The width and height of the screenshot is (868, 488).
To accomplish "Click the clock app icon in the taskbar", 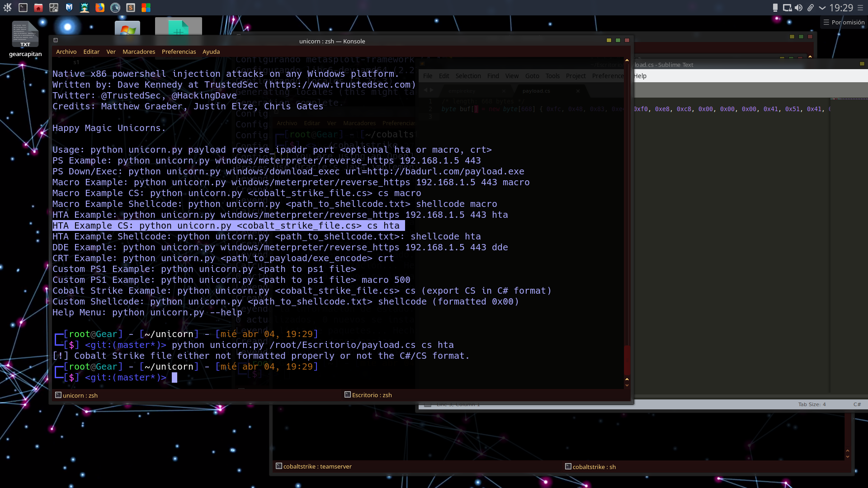I will pyautogui.click(x=115, y=7).
